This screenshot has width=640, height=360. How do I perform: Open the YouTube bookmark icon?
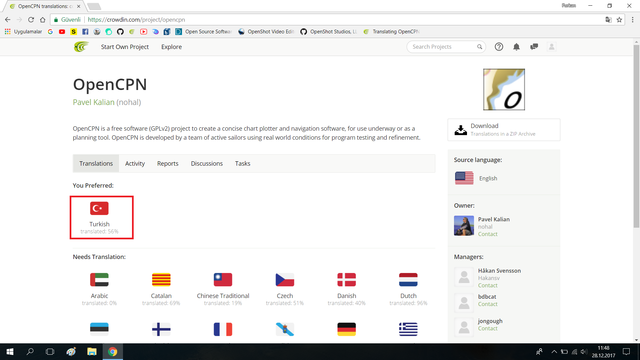(x=62, y=31)
